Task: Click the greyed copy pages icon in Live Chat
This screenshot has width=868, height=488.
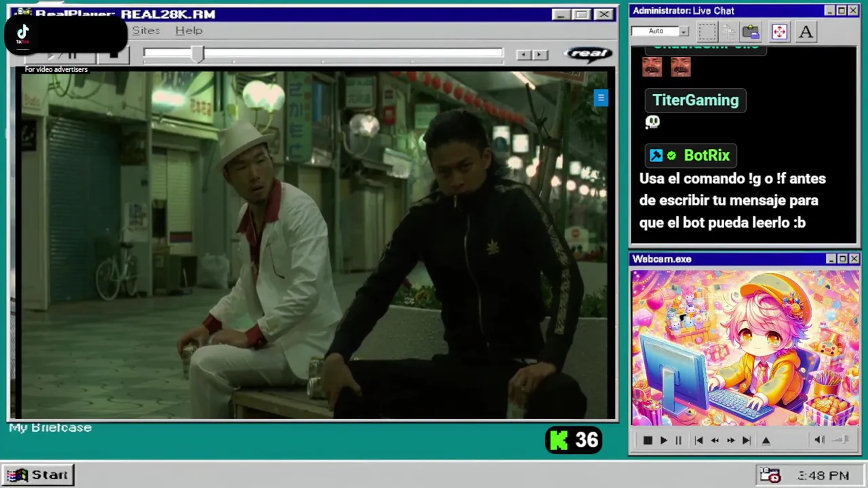Action: (729, 32)
